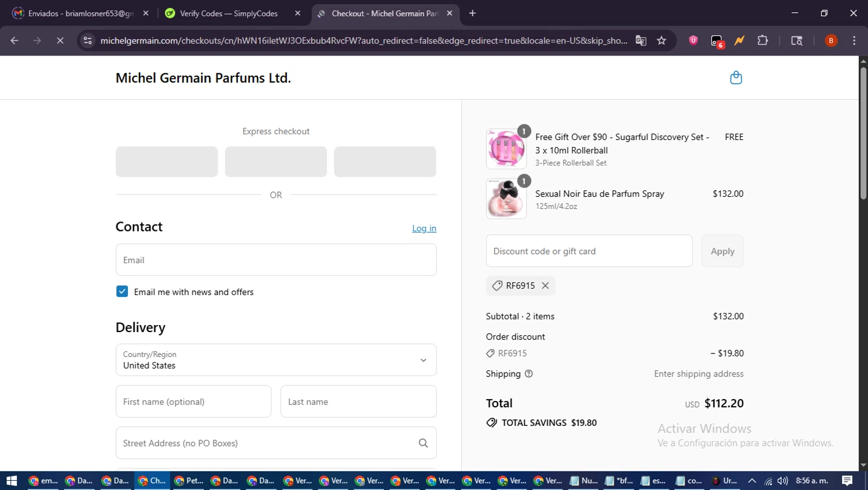This screenshot has width=868, height=490.
Task: Open site information icon in address bar
Action: pos(87,40)
